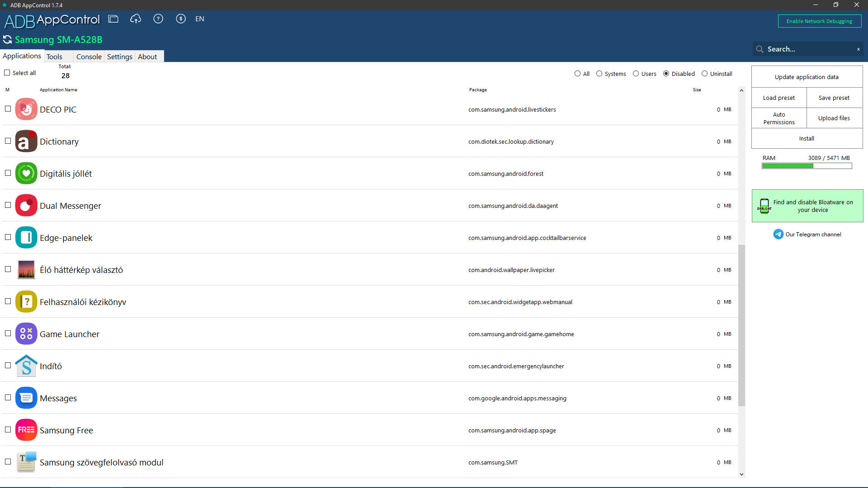Click the Samsung Free app icon
This screenshot has width=868, height=488.
[x=26, y=430]
